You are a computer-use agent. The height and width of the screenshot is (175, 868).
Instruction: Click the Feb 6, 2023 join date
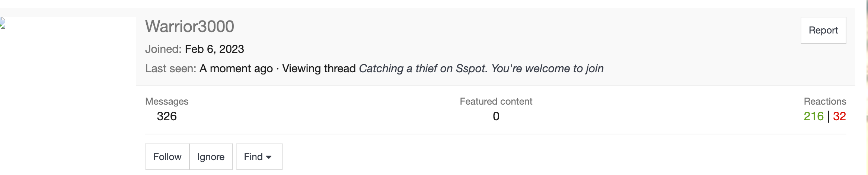coord(214,49)
